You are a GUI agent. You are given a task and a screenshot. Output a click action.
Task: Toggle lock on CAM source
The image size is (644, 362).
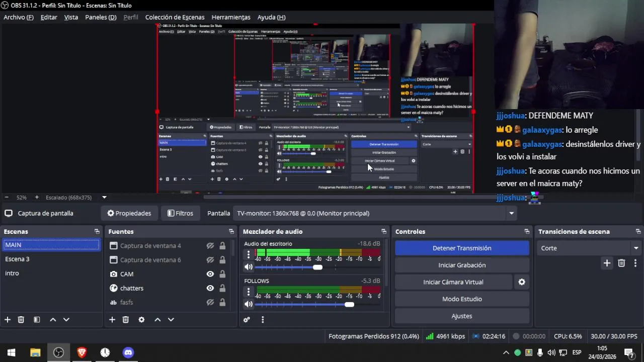(222, 274)
